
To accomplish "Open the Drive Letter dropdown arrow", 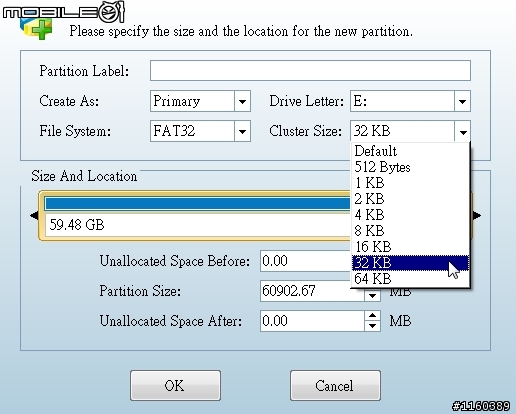I will pyautogui.click(x=462, y=101).
